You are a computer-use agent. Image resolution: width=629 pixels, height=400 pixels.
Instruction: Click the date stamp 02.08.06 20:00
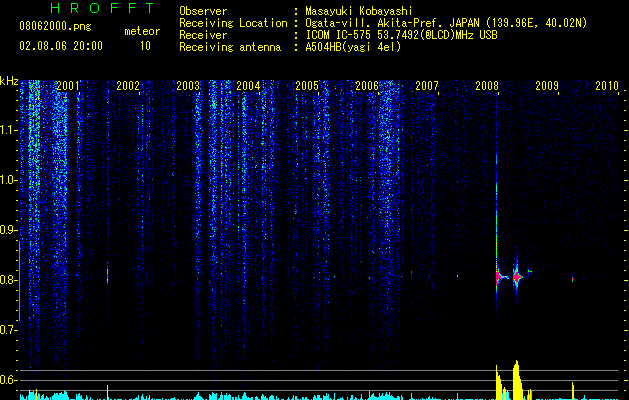[61, 46]
